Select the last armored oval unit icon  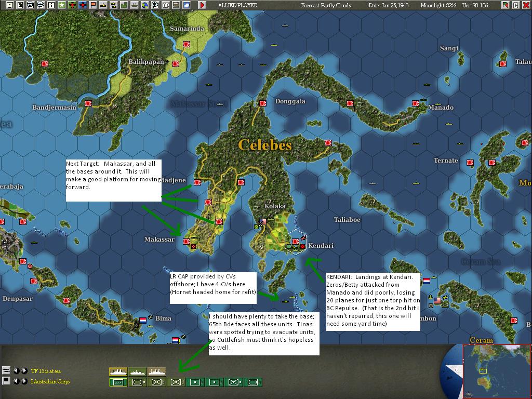253,382
